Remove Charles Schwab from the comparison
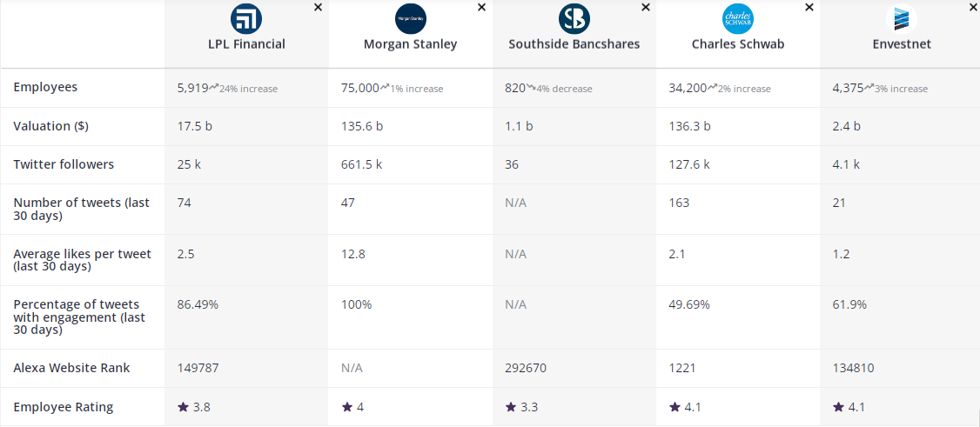This screenshot has width=980, height=427. click(809, 7)
